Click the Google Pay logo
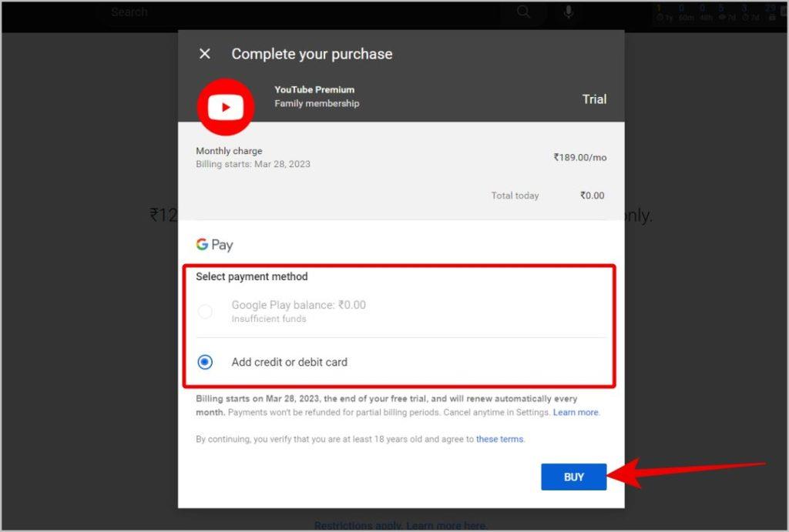 click(x=214, y=245)
